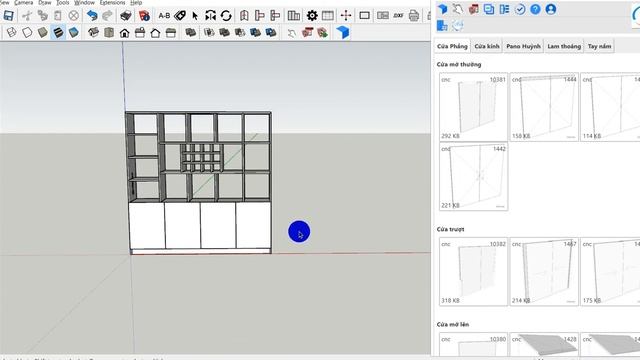Click the rectangle frame icon
The image size is (640, 360).
[x=364, y=16]
